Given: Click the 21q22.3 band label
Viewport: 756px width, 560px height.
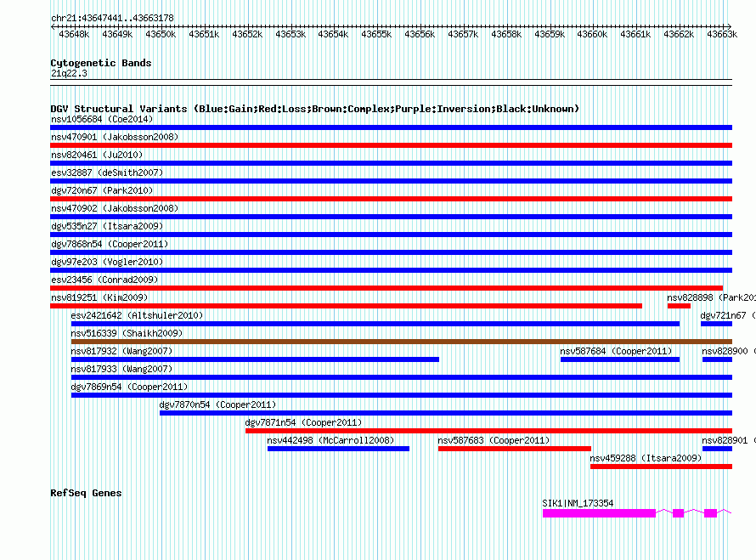Looking at the screenshot, I should pyautogui.click(x=69, y=73).
